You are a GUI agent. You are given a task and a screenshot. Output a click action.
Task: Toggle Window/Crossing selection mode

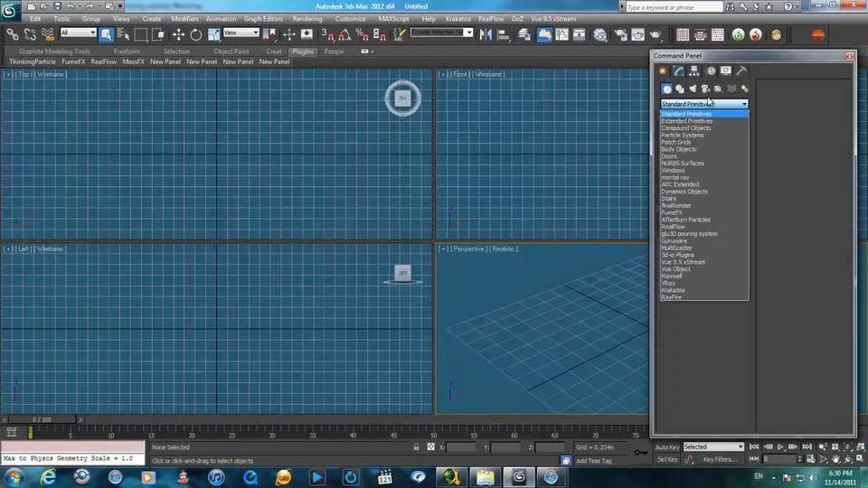[158, 35]
